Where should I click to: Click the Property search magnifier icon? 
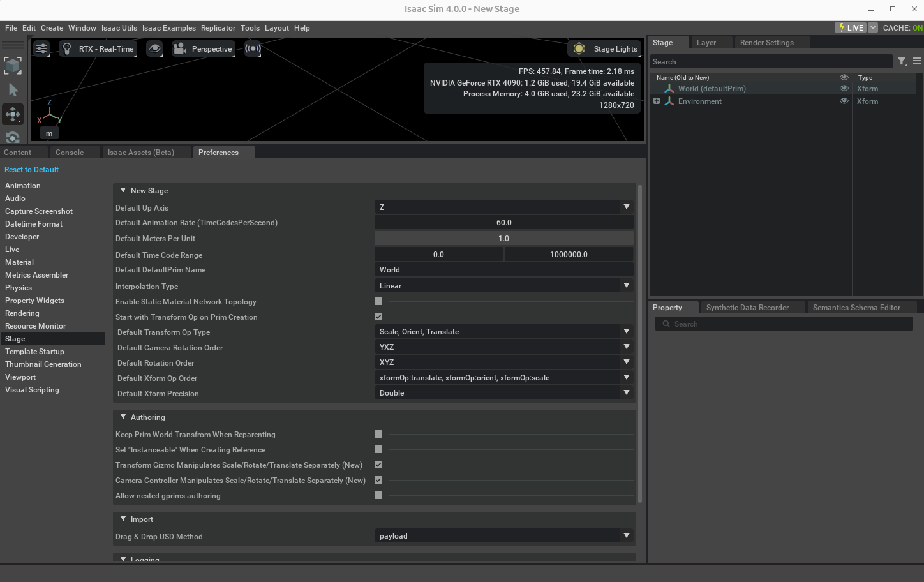tap(666, 324)
